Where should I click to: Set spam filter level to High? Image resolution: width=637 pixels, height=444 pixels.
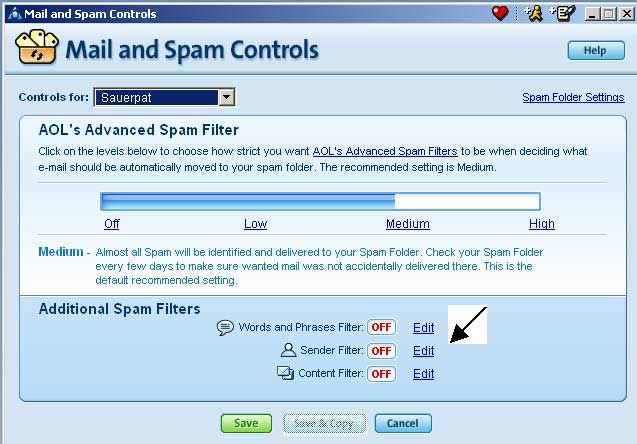click(542, 224)
